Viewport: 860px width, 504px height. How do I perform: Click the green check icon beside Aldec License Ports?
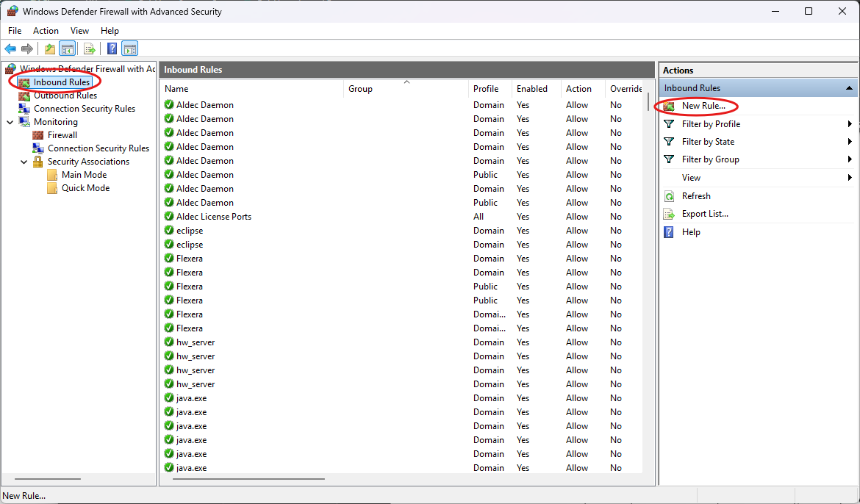[169, 217]
